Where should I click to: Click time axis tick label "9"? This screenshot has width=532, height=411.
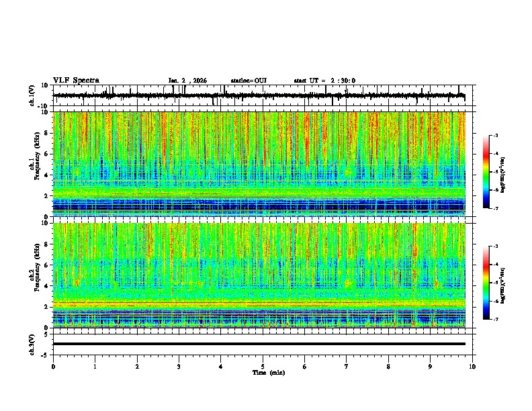click(430, 367)
